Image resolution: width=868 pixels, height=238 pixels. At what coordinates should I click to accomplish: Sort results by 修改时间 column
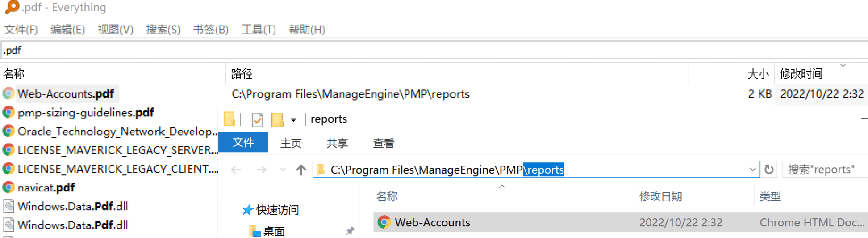pyautogui.click(x=801, y=74)
